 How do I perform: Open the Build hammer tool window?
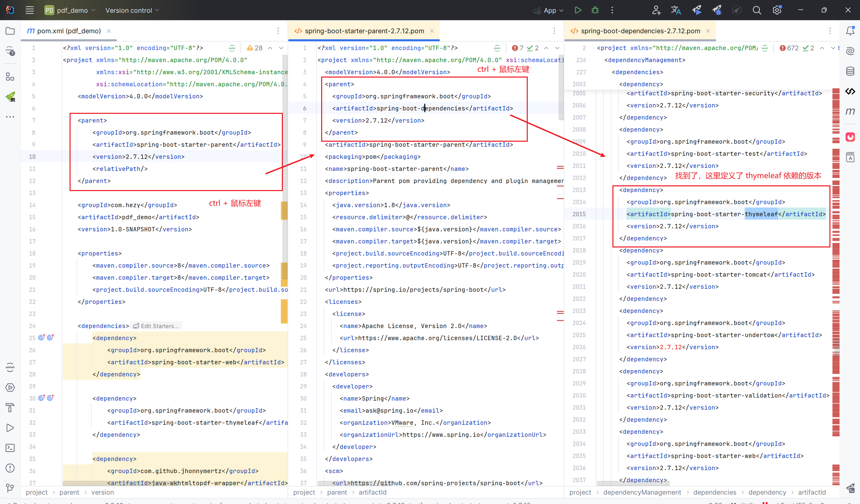pyautogui.click(x=10, y=408)
